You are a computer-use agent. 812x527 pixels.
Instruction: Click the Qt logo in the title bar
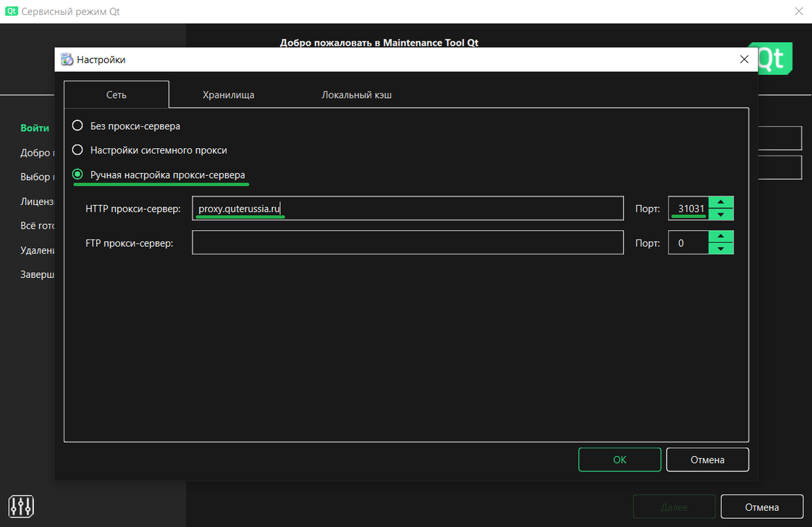coord(11,12)
